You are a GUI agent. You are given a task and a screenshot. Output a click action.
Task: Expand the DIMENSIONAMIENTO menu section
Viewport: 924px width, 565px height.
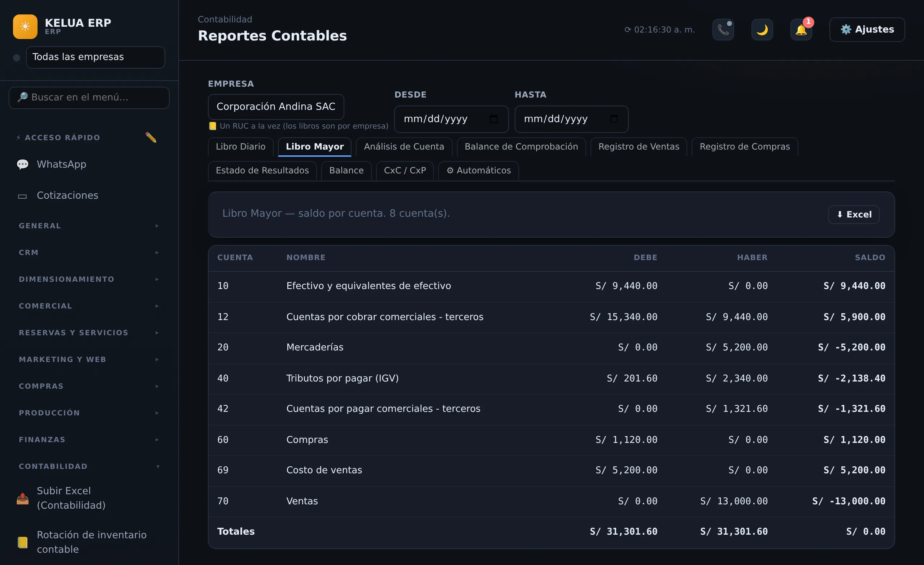coord(89,279)
